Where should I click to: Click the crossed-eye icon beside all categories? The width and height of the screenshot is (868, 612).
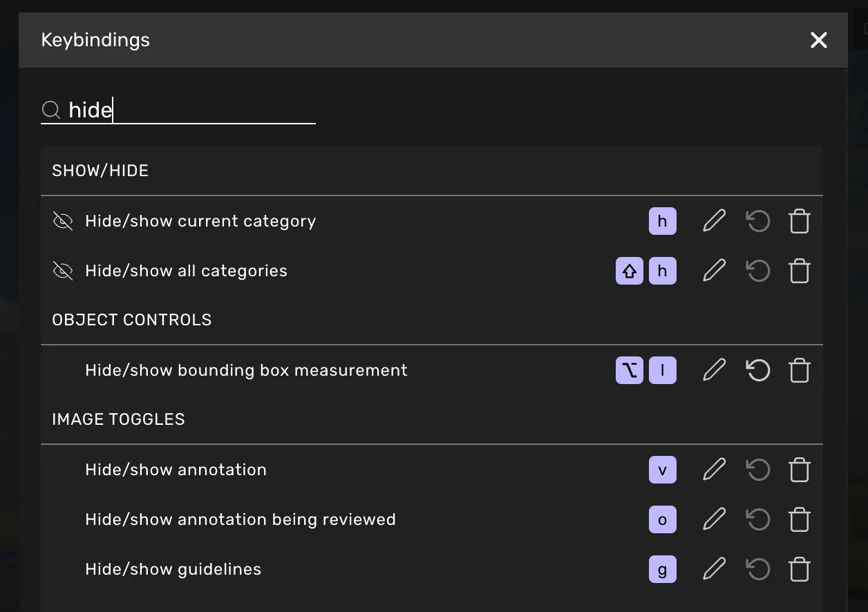point(63,271)
